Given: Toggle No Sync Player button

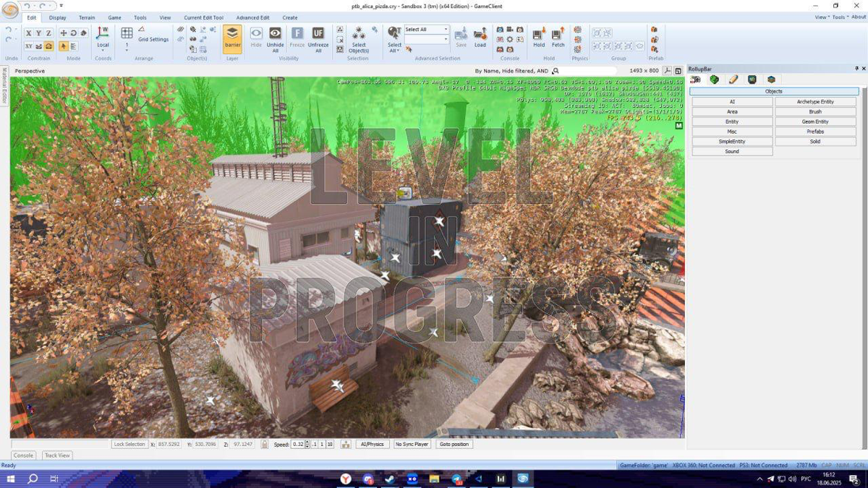Looking at the screenshot, I should (x=412, y=444).
